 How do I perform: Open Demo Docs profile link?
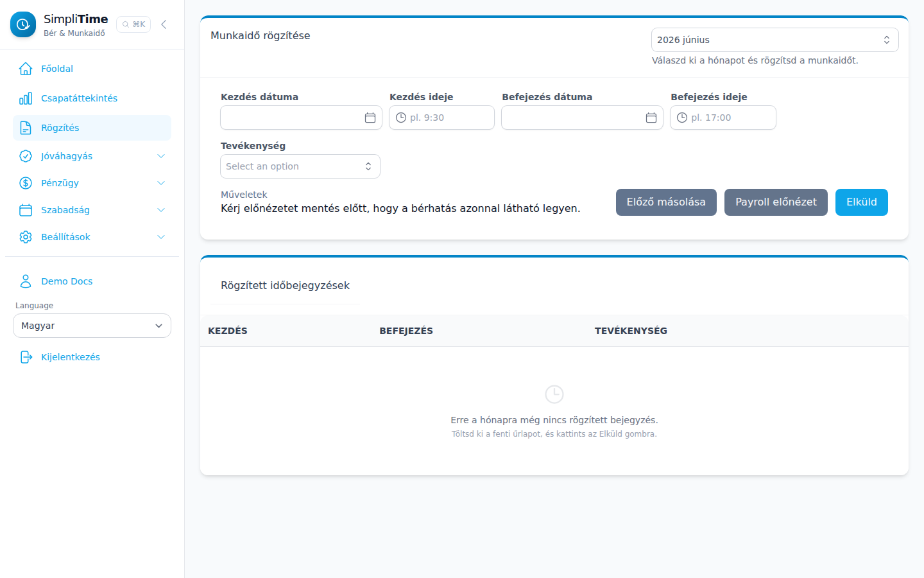tap(92, 281)
